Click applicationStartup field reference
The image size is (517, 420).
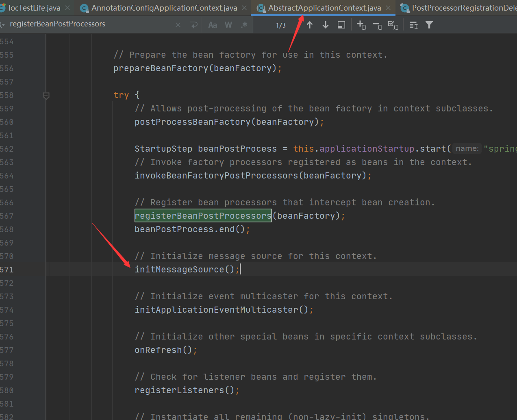point(367,148)
